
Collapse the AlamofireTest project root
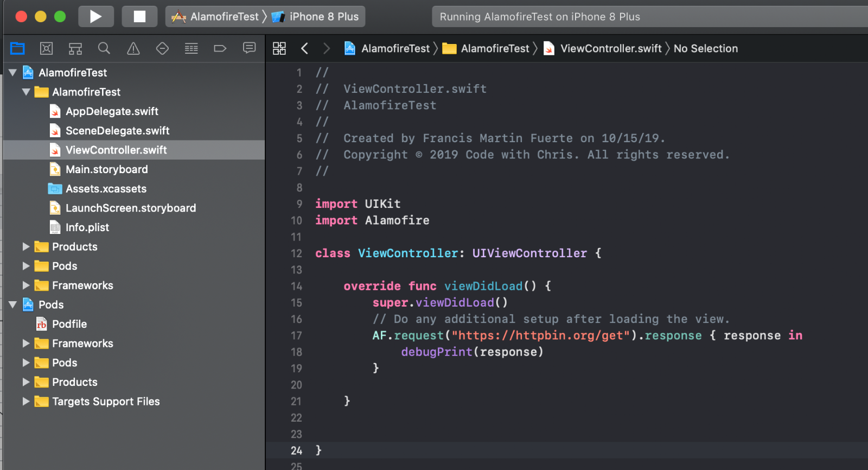[x=12, y=72]
